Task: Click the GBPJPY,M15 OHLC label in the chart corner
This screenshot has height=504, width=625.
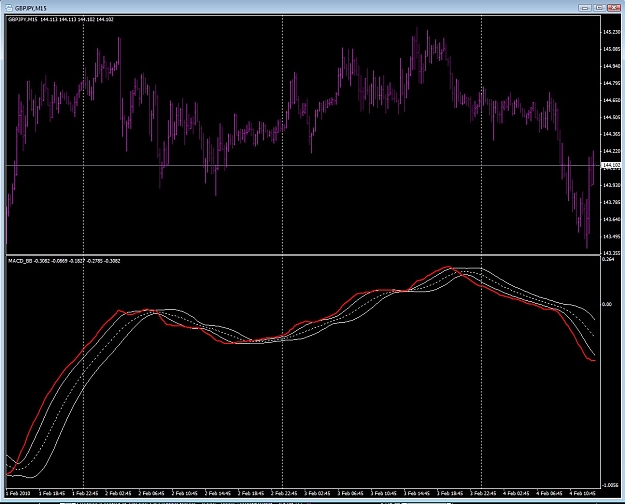Action: pos(61,19)
